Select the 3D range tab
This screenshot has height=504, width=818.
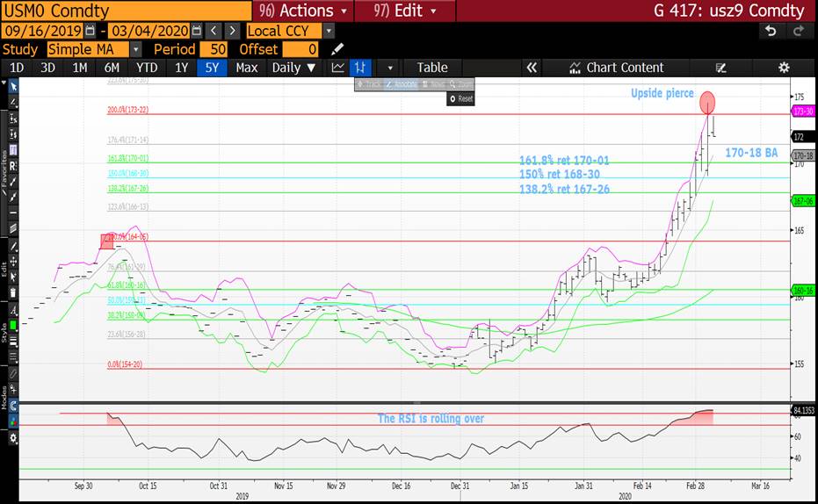click(x=47, y=68)
